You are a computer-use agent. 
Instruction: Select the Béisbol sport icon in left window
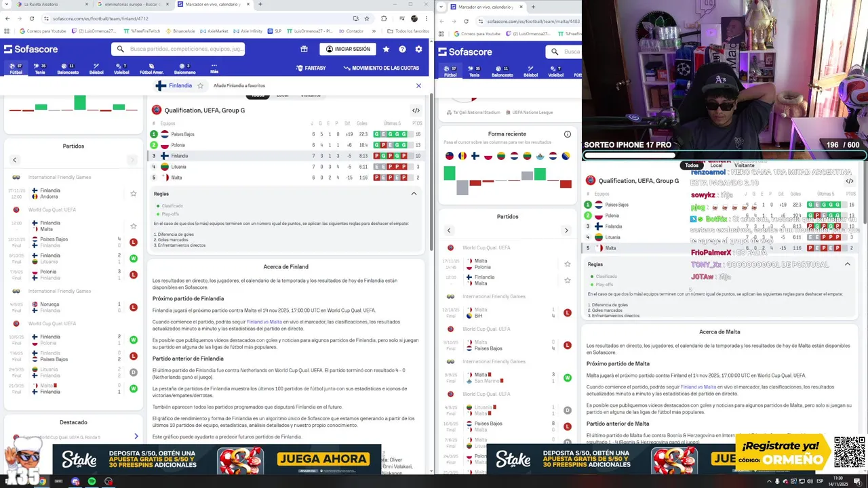[96, 69]
